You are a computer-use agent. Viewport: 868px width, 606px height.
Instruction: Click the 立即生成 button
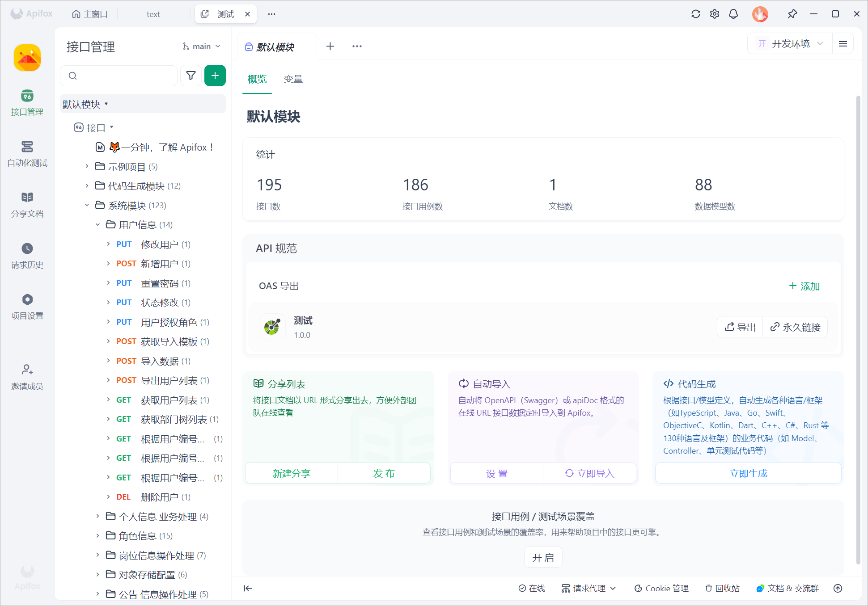coord(748,473)
